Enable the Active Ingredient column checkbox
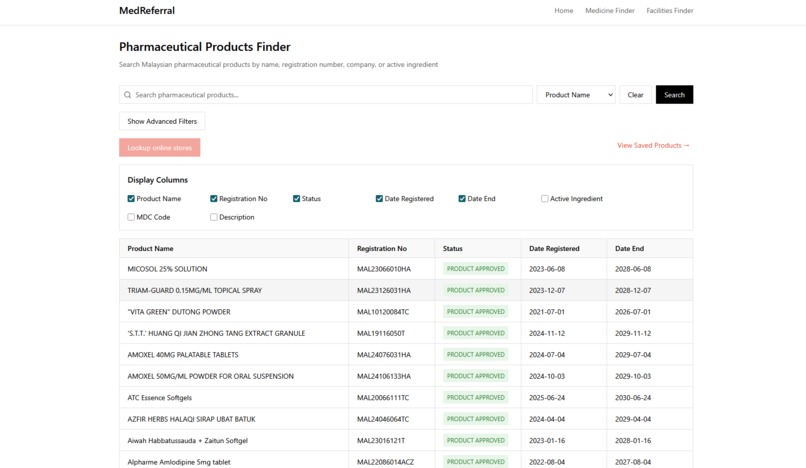The width and height of the screenshot is (806, 468). [545, 199]
